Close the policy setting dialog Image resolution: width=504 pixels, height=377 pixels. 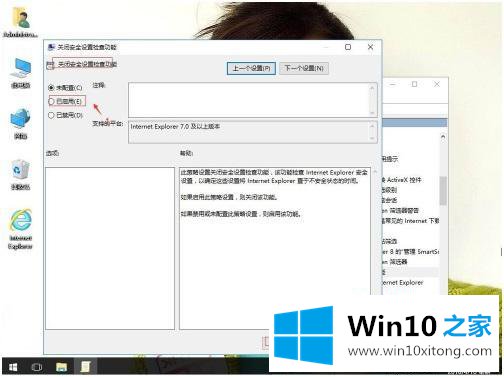point(370,47)
